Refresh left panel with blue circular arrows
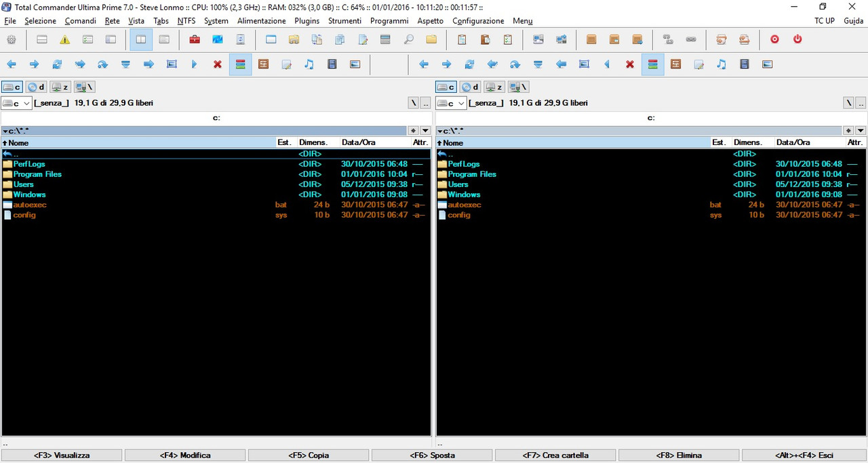 coord(57,64)
